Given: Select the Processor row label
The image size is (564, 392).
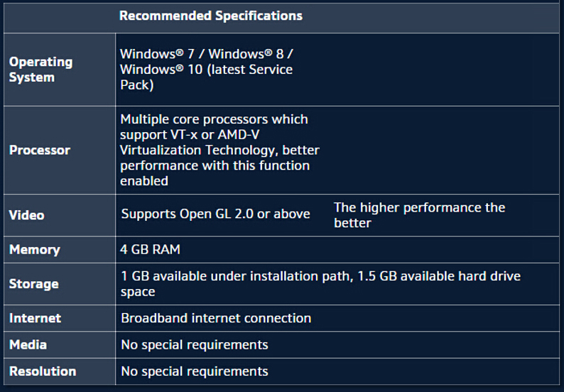Looking at the screenshot, I should point(40,151).
